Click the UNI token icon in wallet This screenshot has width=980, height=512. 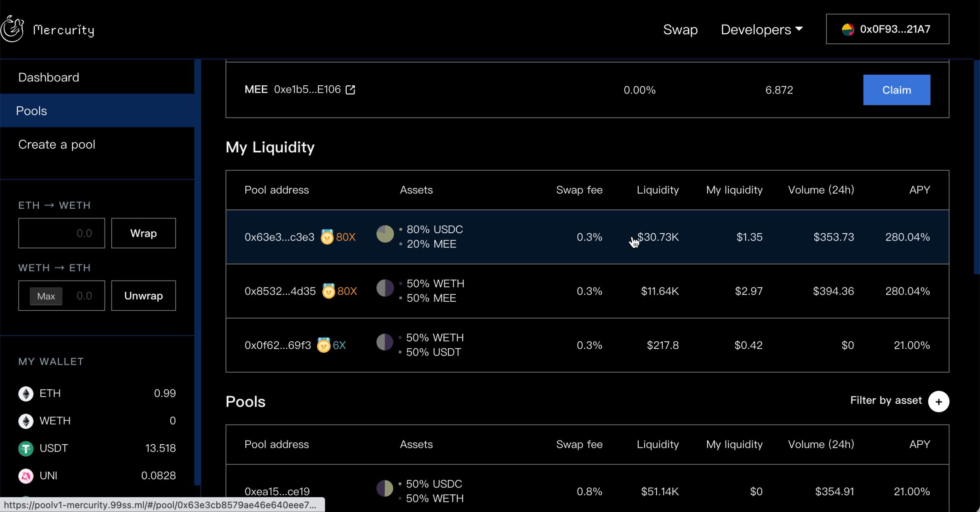26,476
